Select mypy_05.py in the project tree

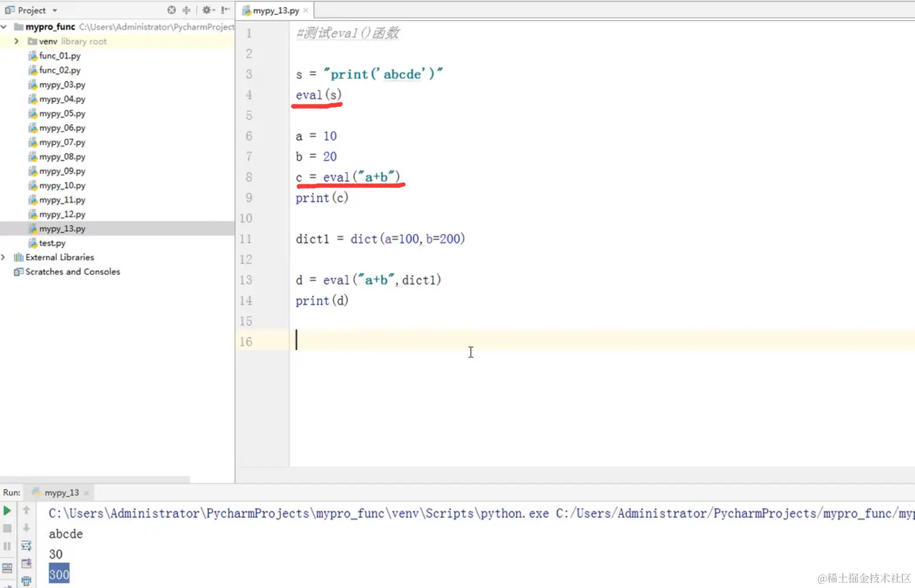coord(62,113)
